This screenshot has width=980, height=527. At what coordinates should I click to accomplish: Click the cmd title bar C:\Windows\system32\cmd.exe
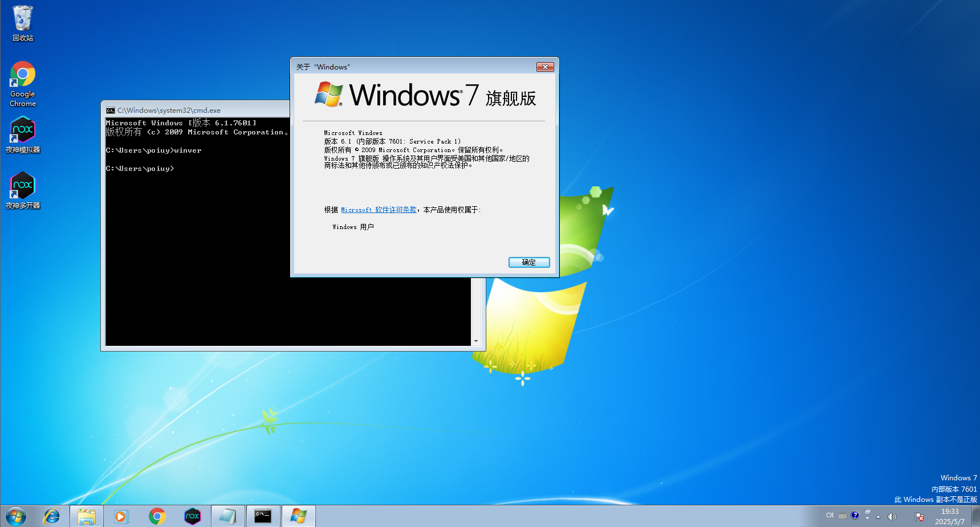[x=169, y=111]
